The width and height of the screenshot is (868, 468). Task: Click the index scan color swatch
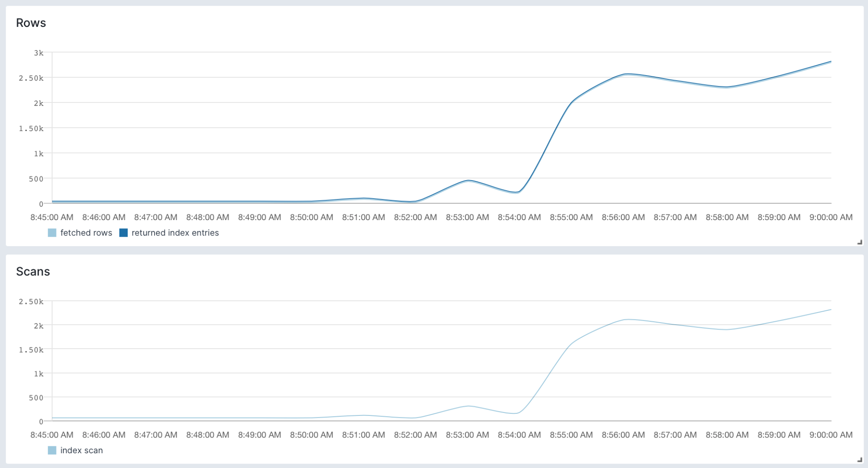click(52, 450)
